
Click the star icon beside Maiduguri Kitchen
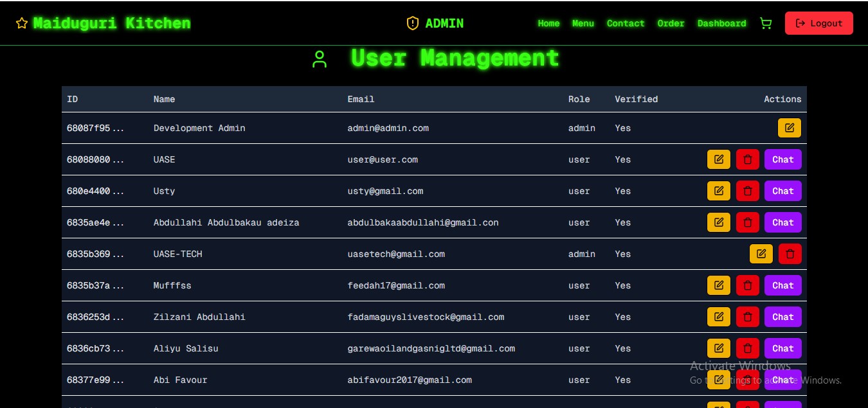22,23
